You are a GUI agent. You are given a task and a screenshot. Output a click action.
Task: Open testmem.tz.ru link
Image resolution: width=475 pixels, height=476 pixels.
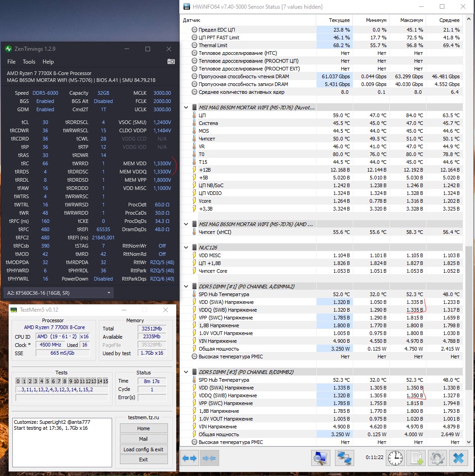(144, 417)
